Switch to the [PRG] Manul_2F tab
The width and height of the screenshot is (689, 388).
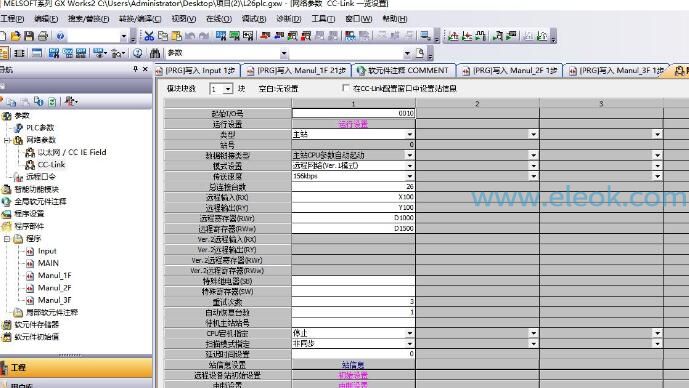pyautogui.click(x=511, y=71)
